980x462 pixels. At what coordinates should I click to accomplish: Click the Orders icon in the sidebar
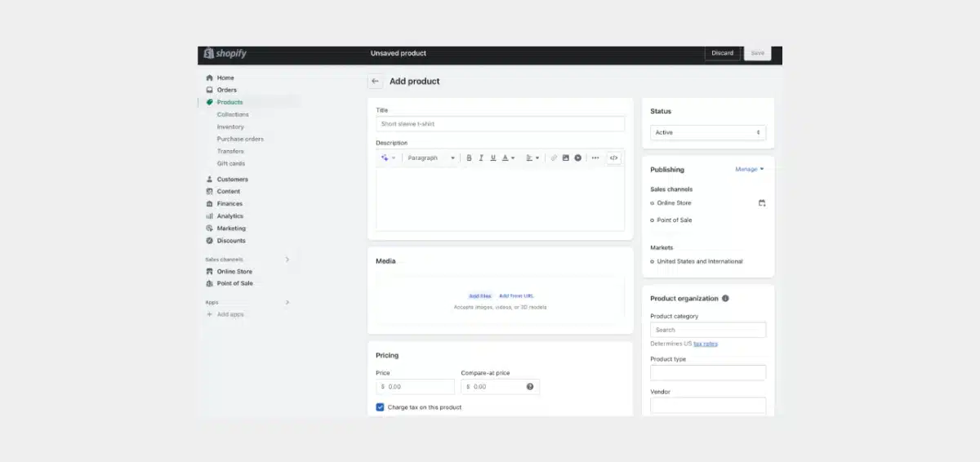tap(210, 90)
